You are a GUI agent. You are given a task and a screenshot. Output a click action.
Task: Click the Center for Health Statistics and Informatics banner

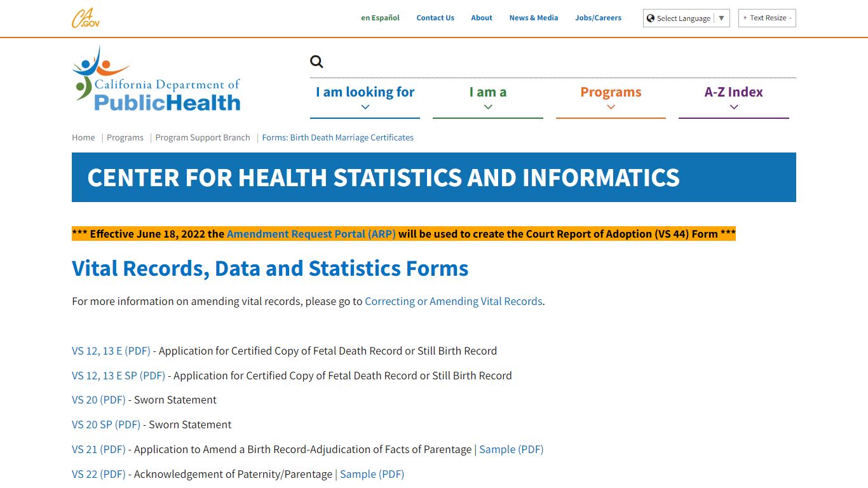tap(434, 177)
